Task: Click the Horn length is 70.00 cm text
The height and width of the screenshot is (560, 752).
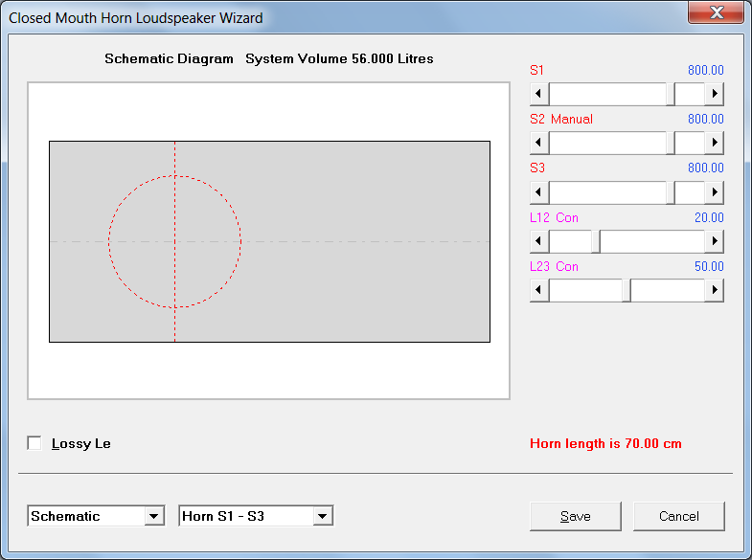Action: (x=605, y=443)
